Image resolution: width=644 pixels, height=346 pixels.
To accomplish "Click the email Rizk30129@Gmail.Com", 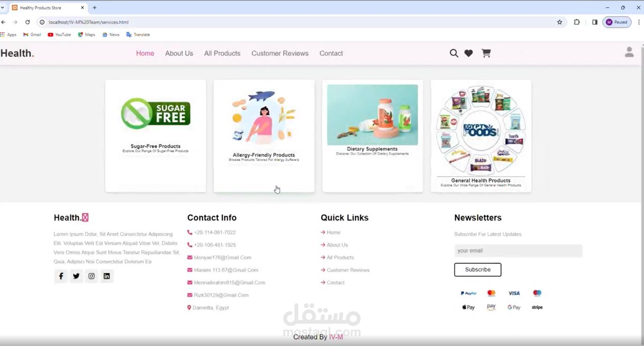I will [x=221, y=295].
